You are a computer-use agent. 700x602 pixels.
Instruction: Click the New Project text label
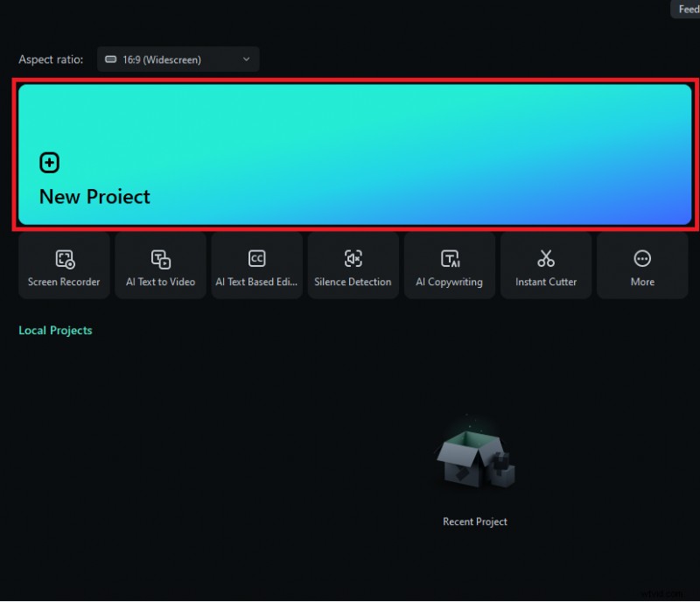[94, 197]
